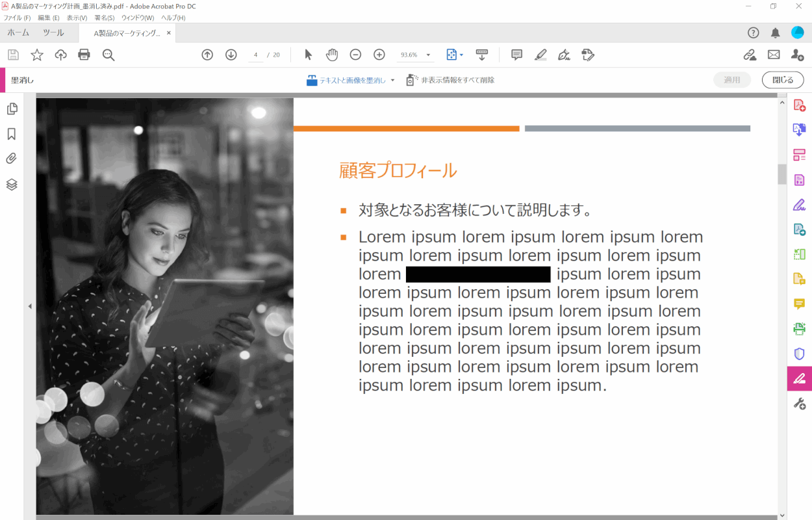The width and height of the screenshot is (812, 520).
Task: Select the Protect shield tool
Action: (x=799, y=354)
